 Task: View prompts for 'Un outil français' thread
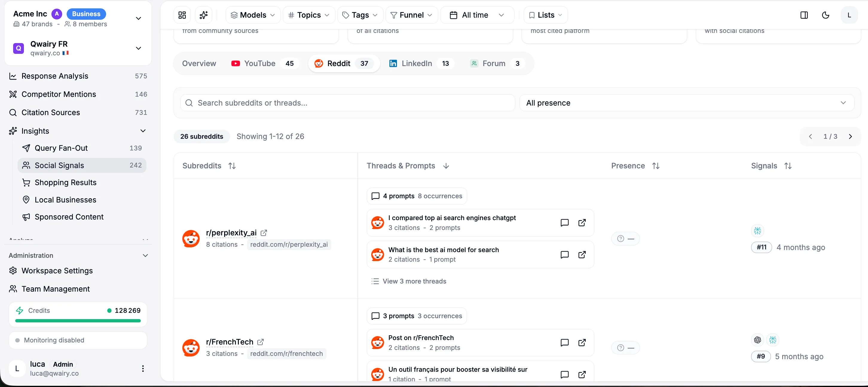(x=564, y=374)
